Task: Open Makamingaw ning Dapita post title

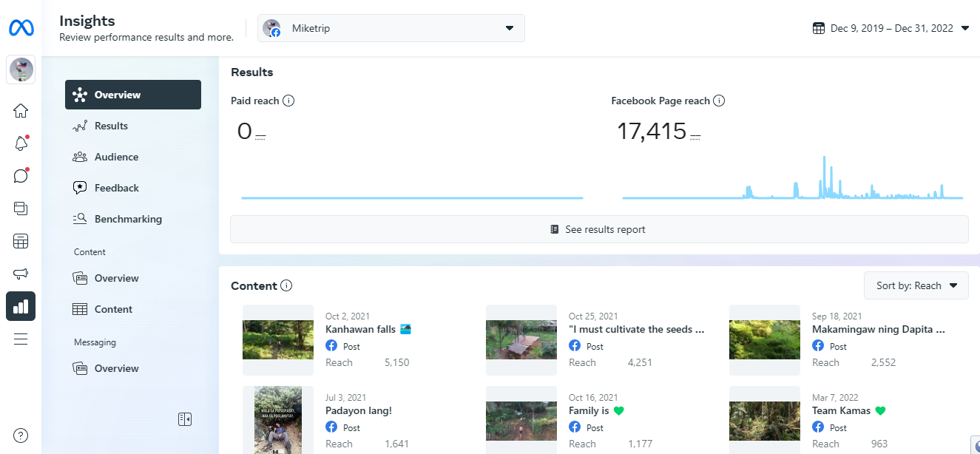Action: (x=879, y=329)
